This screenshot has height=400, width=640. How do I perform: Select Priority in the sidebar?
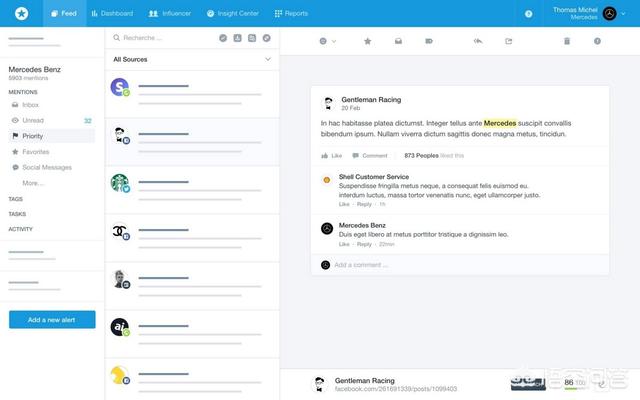52,136
